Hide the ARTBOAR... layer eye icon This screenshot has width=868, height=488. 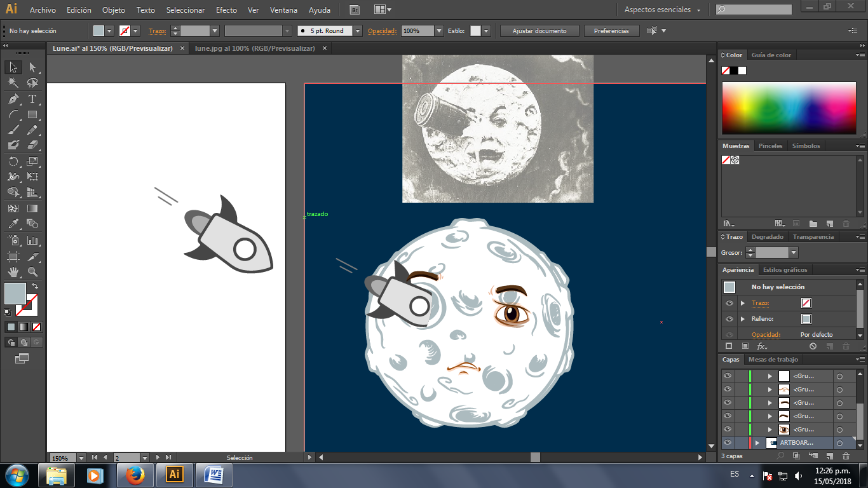point(728,443)
